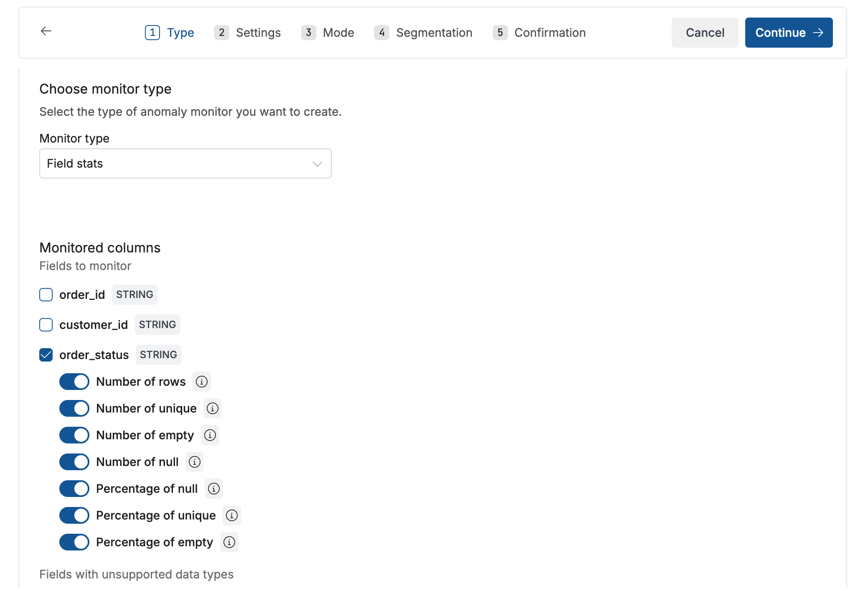The image size is (868, 591).
Task: Click the Continue button
Action: tap(789, 33)
